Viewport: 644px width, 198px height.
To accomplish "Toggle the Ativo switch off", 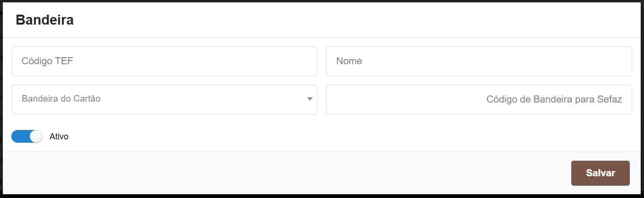I will (x=27, y=137).
